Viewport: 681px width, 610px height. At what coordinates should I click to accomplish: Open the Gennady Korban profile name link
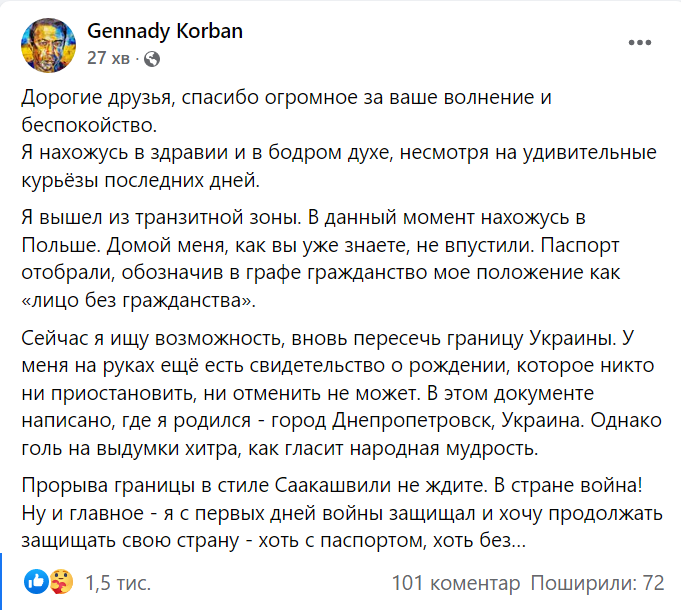click(x=165, y=32)
